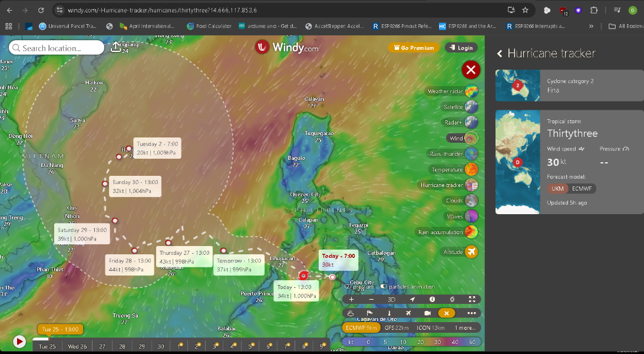The image size is (644, 354).
Task: Open the Waves layer
Action: tap(471, 216)
